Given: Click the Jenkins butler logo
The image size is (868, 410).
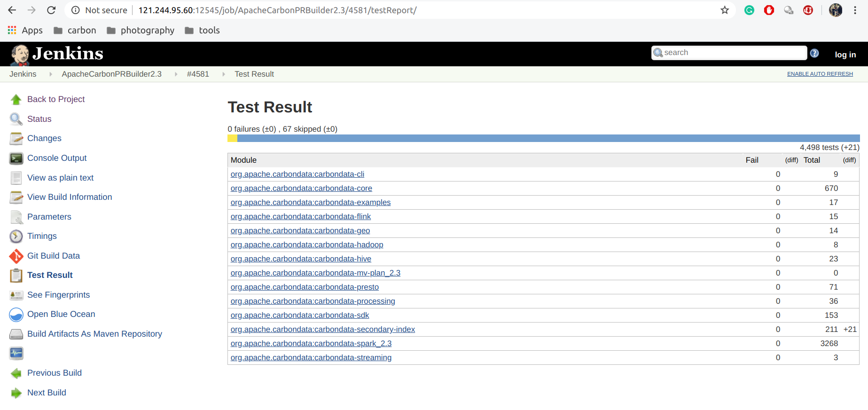Looking at the screenshot, I should pos(20,55).
